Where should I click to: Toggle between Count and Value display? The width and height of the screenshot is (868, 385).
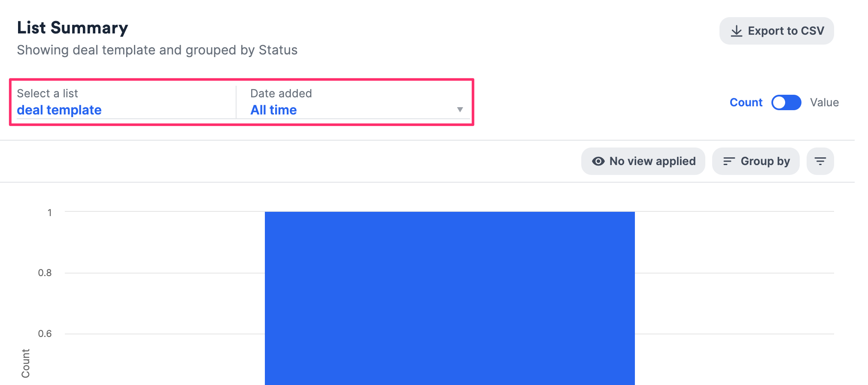click(x=786, y=102)
